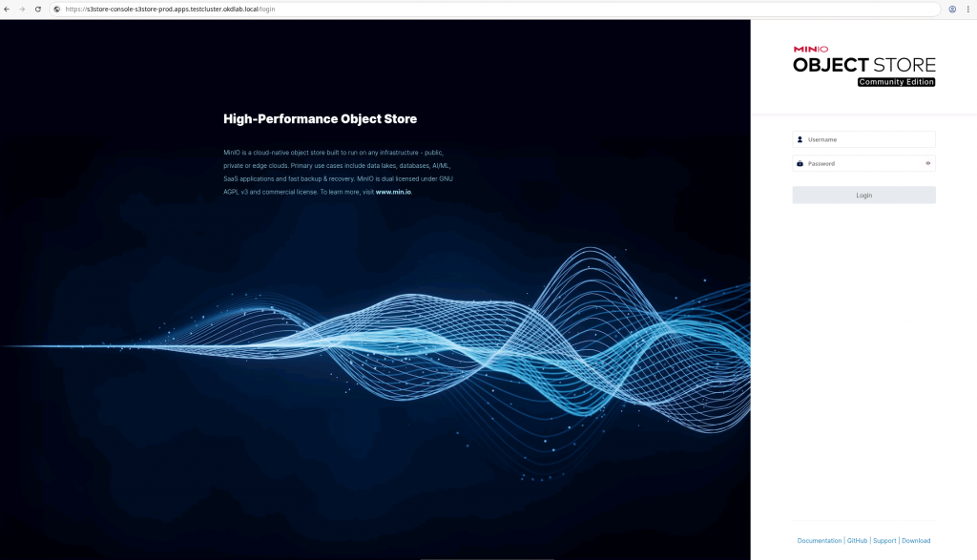Open the Documentation link
This screenshot has width=977, height=560.
(x=820, y=541)
